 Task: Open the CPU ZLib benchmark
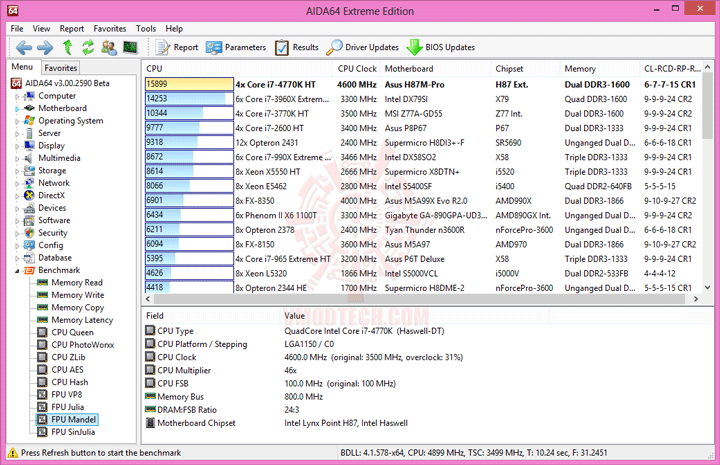pyautogui.click(x=68, y=357)
